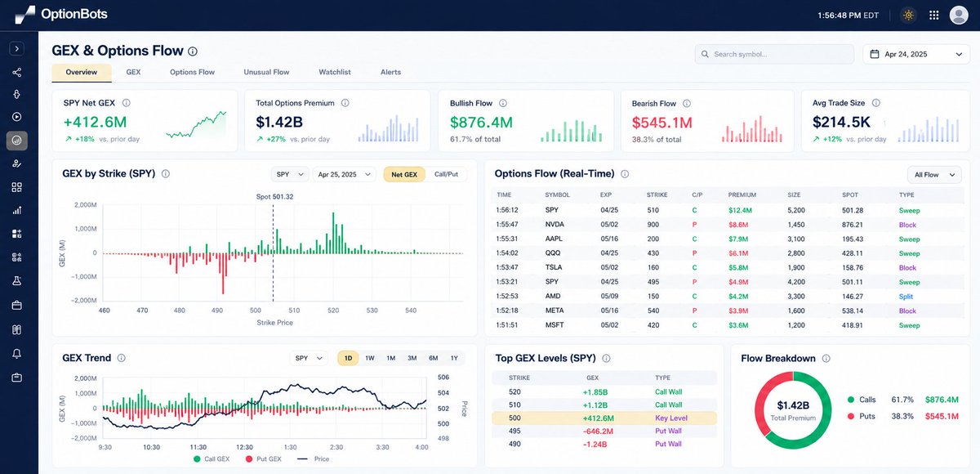Toggle the sun light-mode theme icon

(907, 15)
